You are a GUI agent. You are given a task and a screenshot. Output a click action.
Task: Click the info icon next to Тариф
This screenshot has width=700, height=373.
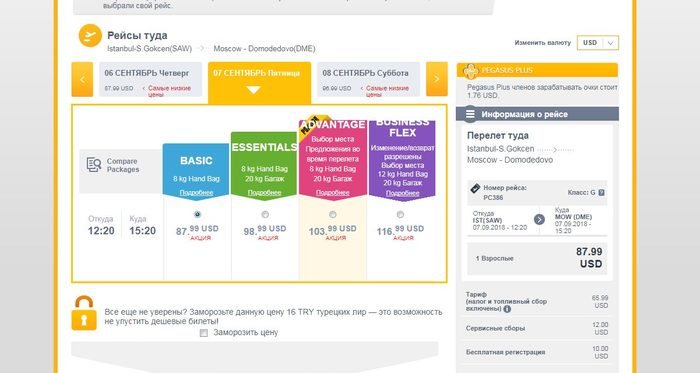click(507, 309)
